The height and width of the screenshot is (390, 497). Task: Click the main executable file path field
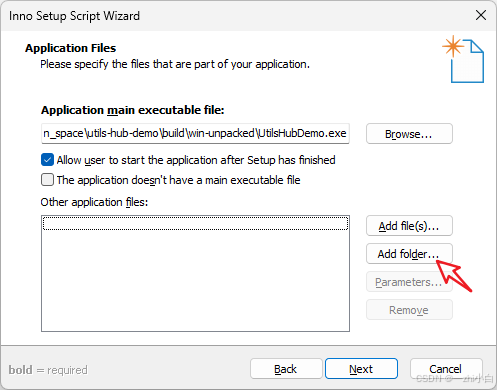click(195, 134)
